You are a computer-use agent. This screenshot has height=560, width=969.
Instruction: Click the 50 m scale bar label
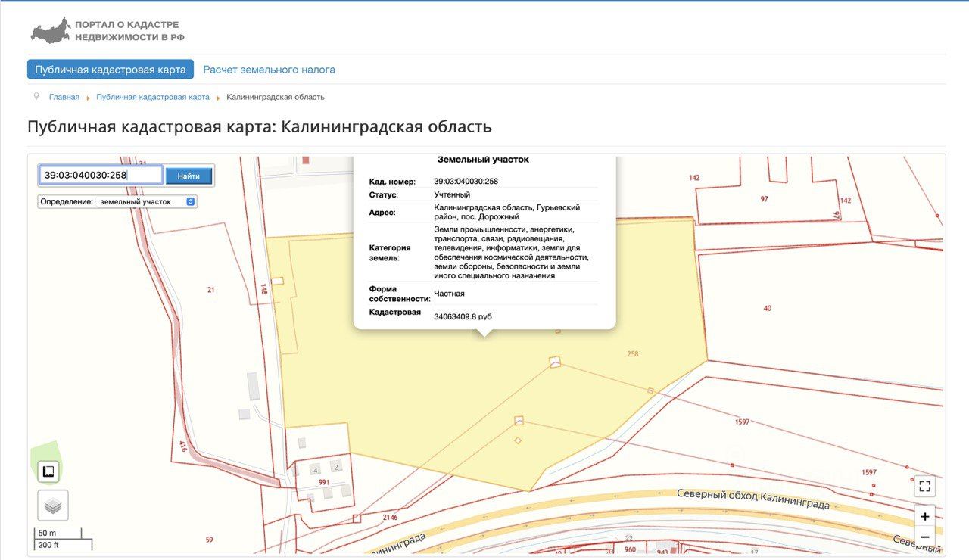click(47, 533)
